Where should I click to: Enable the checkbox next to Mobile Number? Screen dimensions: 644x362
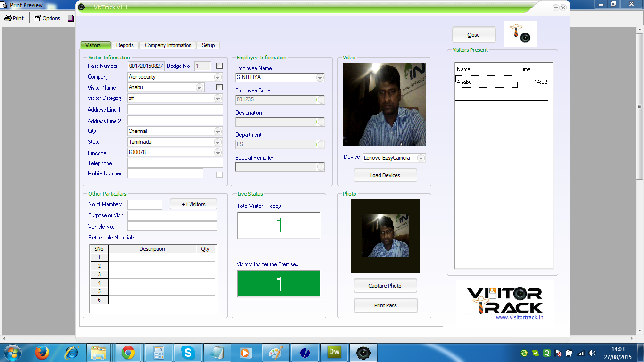[x=219, y=175]
